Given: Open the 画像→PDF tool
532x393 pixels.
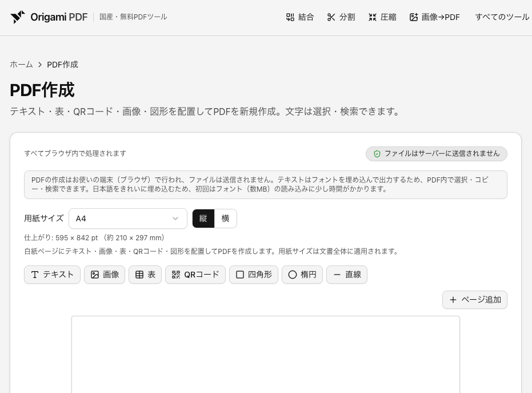Looking at the screenshot, I should pyautogui.click(x=435, y=17).
